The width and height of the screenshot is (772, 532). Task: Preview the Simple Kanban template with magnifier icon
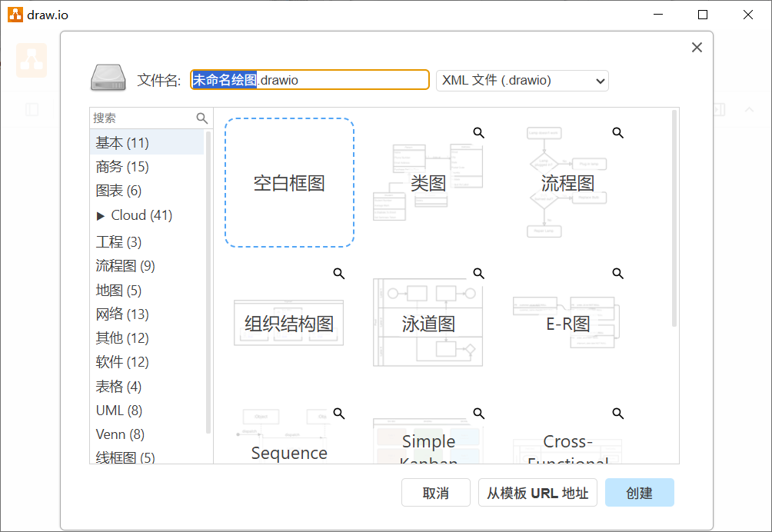click(478, 414)
